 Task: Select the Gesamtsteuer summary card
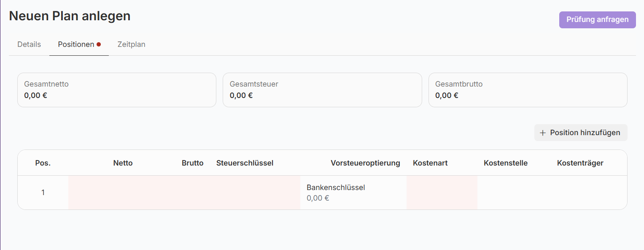pos(322,90)
